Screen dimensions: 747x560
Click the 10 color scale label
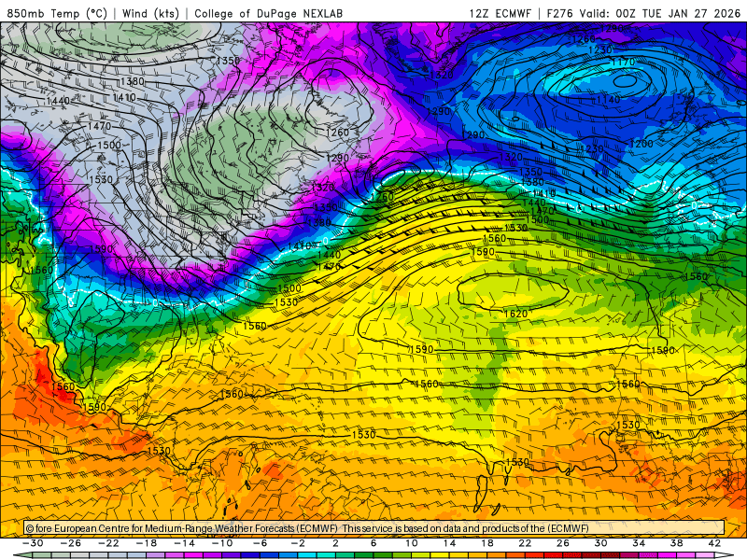click(411, 543)
